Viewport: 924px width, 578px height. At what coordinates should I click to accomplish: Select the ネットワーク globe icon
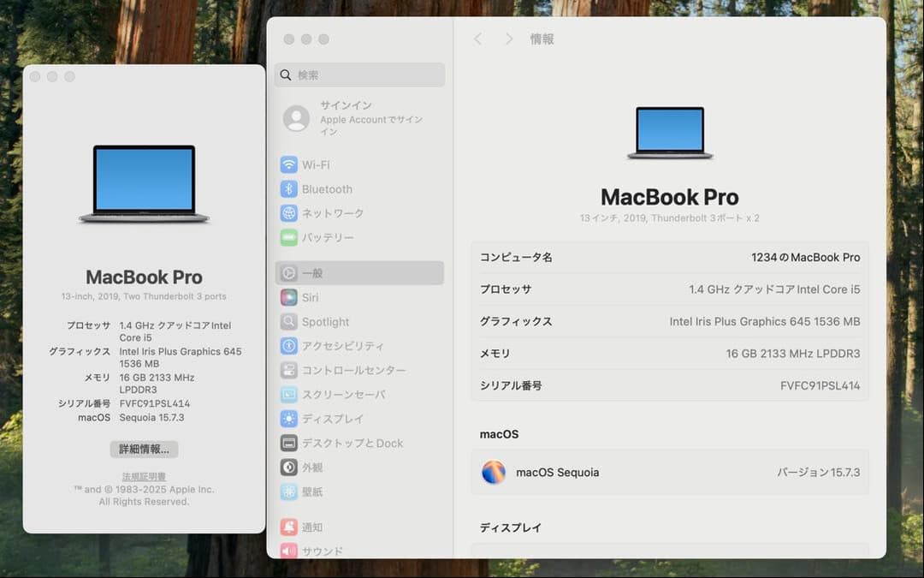[x=289, y=213]
